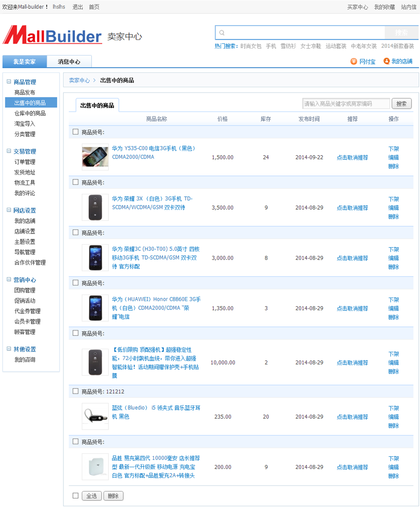The width and height of the screenshot is (420, 511).
Task: Open 蓝弦 Bluedio i5 product title
Action: tap(156, 412)
